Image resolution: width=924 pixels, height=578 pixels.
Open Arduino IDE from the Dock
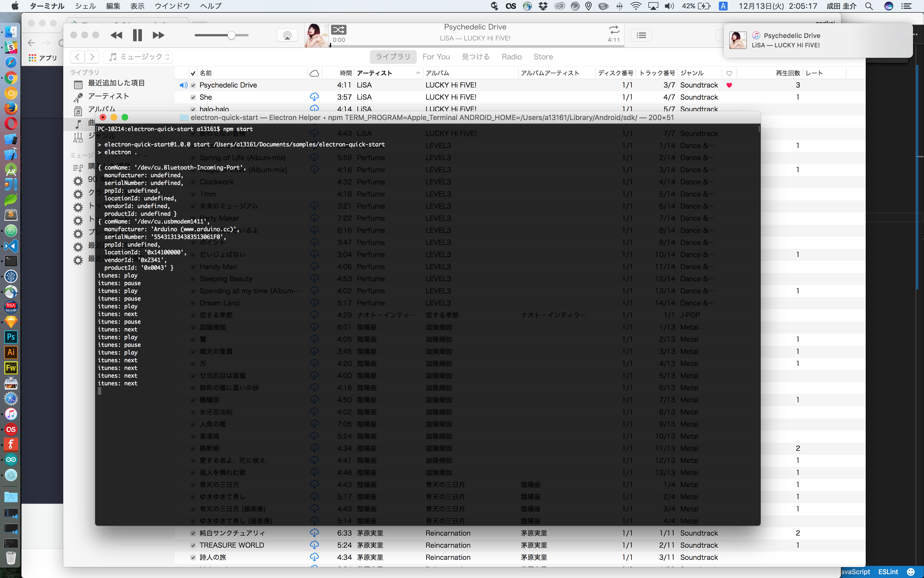tap(11, 459)
